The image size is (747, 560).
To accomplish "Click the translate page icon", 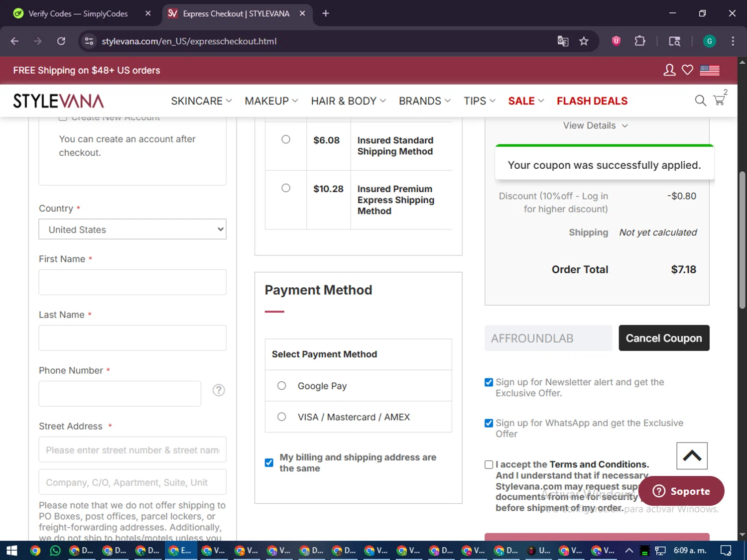I will coord(563,41).
